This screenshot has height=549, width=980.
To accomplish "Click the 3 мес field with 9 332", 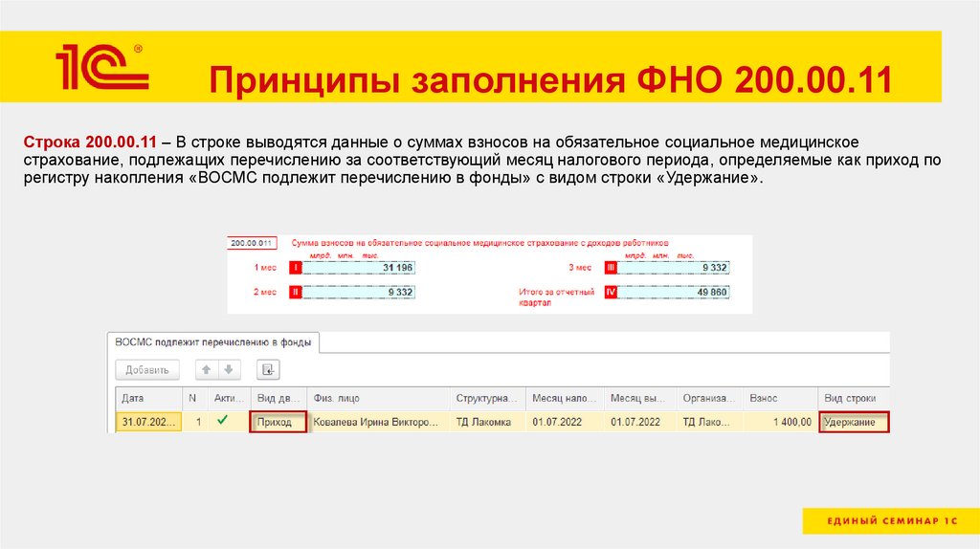I will 673,267.
